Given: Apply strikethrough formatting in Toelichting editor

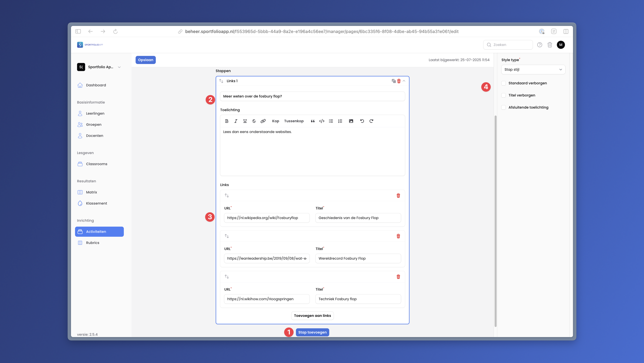Looking at the screenshot, I should [x=254, y=121].
